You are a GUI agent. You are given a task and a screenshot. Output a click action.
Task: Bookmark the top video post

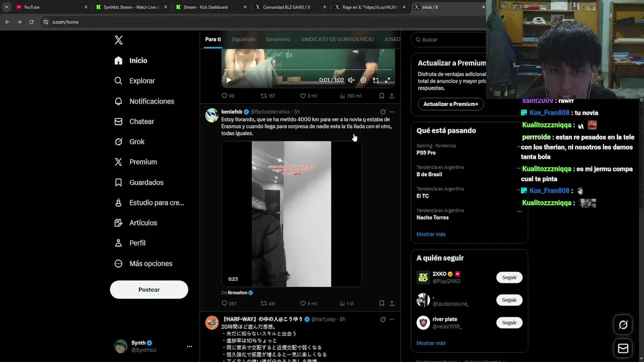[x=381, y=96]
